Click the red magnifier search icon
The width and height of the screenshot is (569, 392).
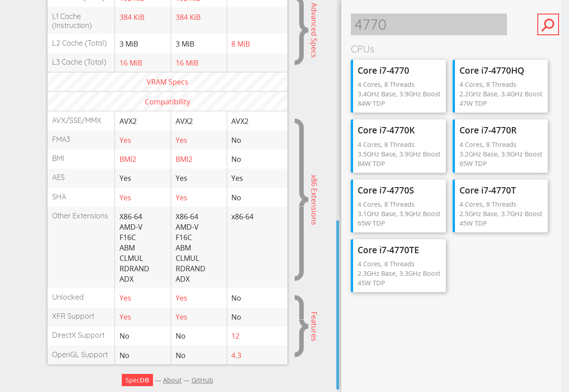pos(548,24)
